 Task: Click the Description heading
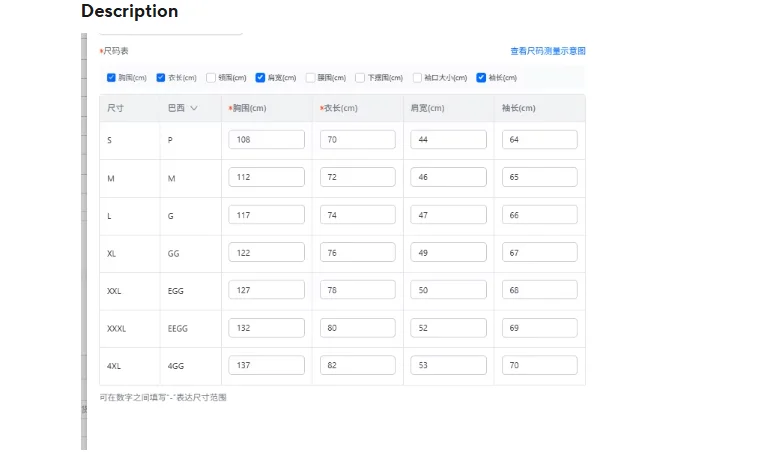(129, 11)
